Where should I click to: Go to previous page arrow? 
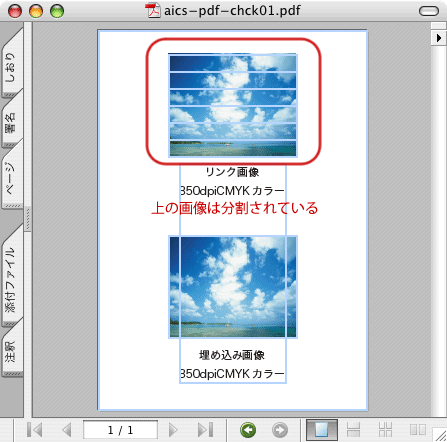67,430
